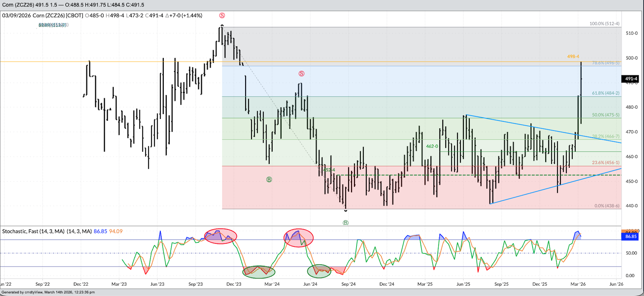
Task: Select the smaller green oversold ellipse in Stochastic
Action: 319,271
